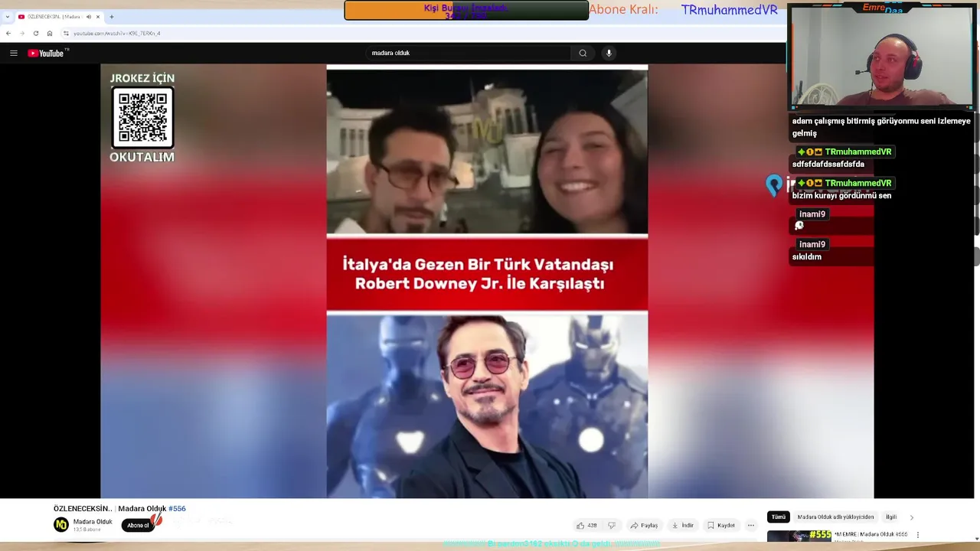Select the İlgili filter chip

891,517
